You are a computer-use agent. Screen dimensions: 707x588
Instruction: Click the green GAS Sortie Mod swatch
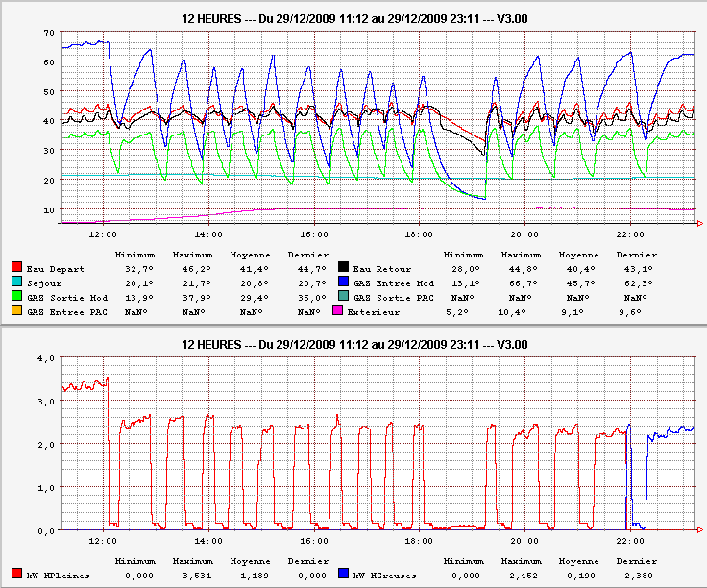pos(16,297)
